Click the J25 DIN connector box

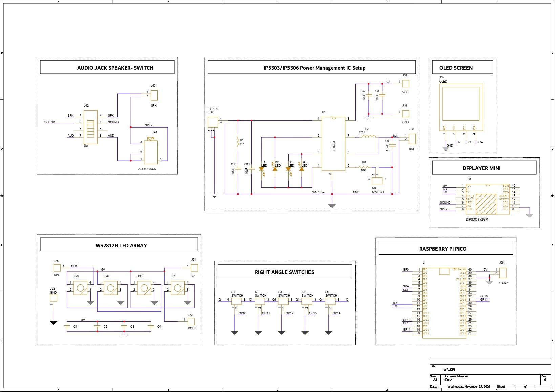pyautogui.click(x=57, y=268)
